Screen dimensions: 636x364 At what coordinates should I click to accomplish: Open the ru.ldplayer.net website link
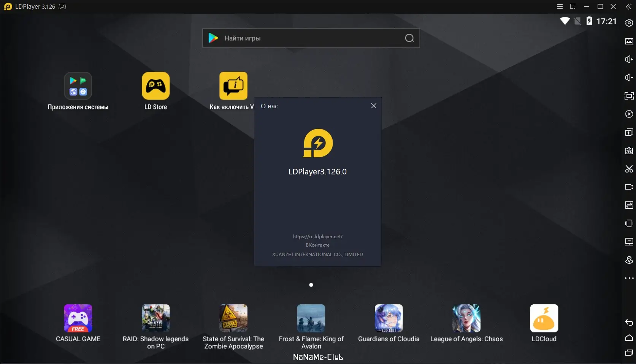[318, 236]
